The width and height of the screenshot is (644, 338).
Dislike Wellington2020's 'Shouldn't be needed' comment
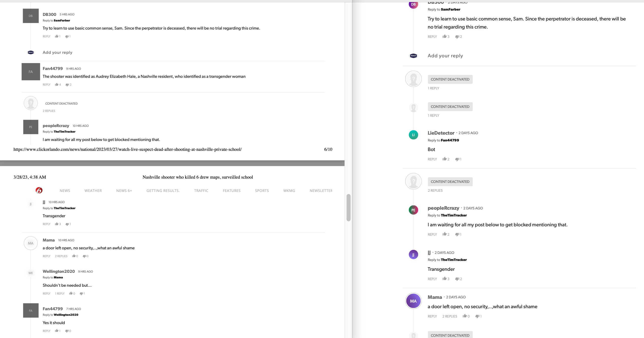coord(81,293)
